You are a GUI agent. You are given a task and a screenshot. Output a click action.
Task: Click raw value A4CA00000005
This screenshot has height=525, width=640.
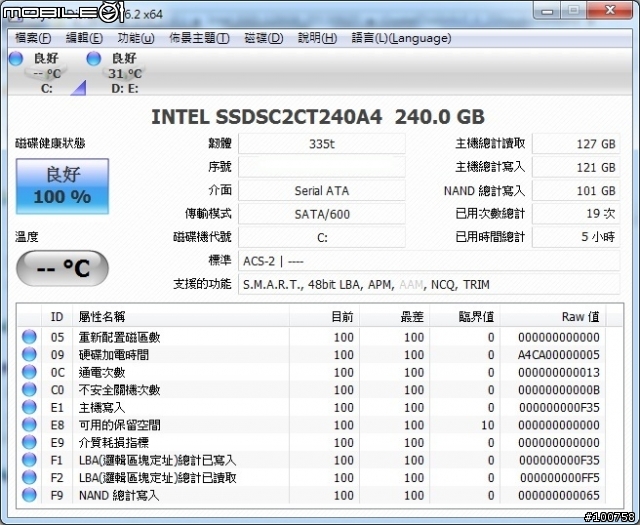559,355
